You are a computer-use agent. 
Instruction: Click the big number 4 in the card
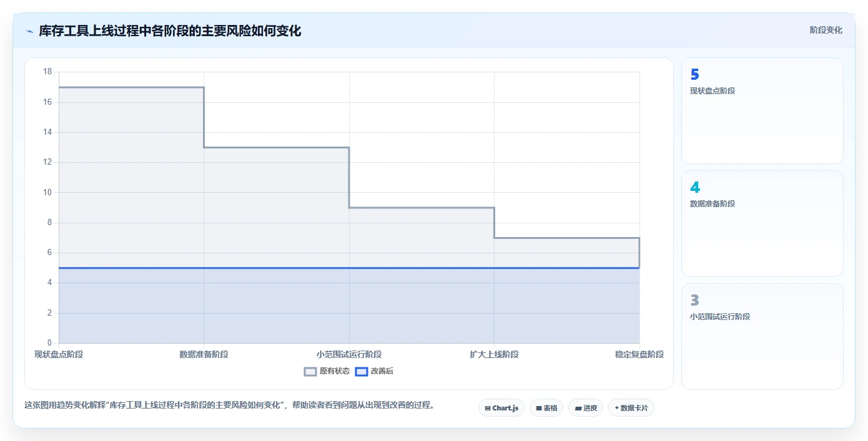(695, 187)
